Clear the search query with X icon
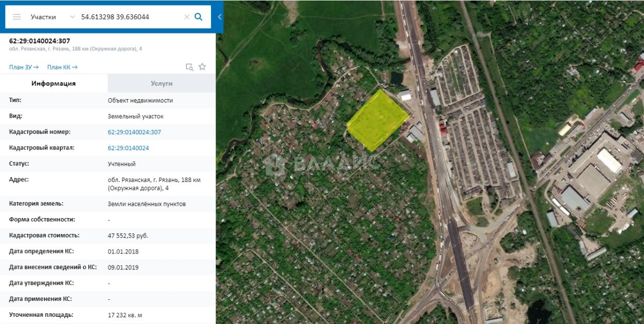This screenshot has width=644, height=324. [187, 17]
